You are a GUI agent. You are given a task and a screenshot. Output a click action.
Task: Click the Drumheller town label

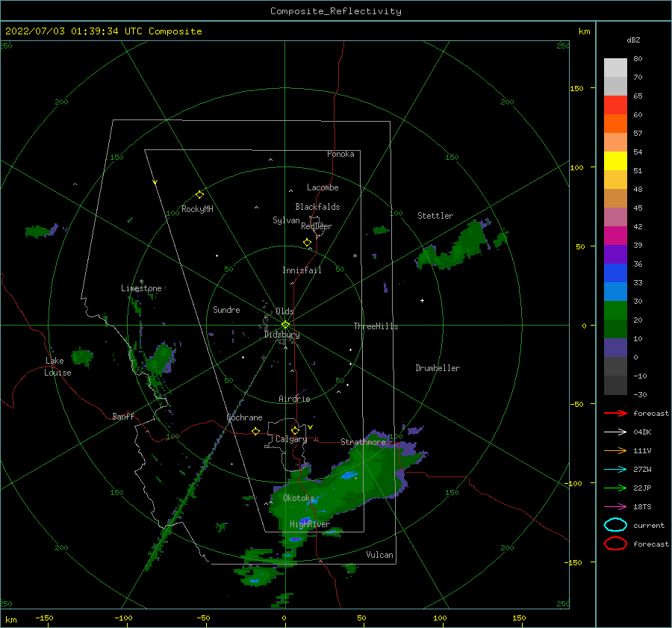(438, 368)
